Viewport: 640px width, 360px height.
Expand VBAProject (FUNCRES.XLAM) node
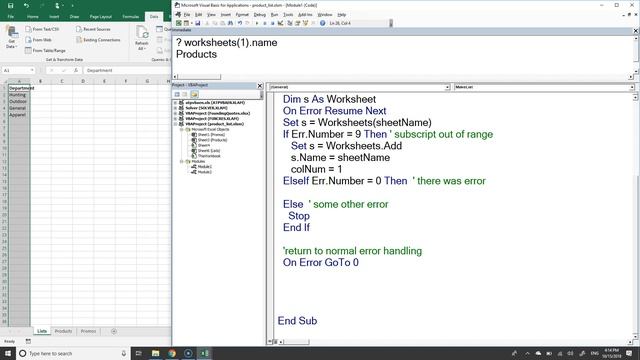coord(176,119)
